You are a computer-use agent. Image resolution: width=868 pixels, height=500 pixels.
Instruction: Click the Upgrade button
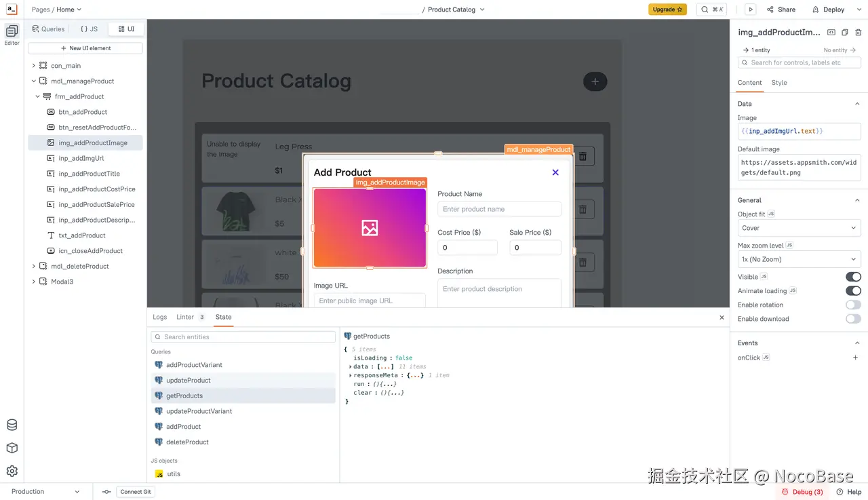tap(667, 9)
